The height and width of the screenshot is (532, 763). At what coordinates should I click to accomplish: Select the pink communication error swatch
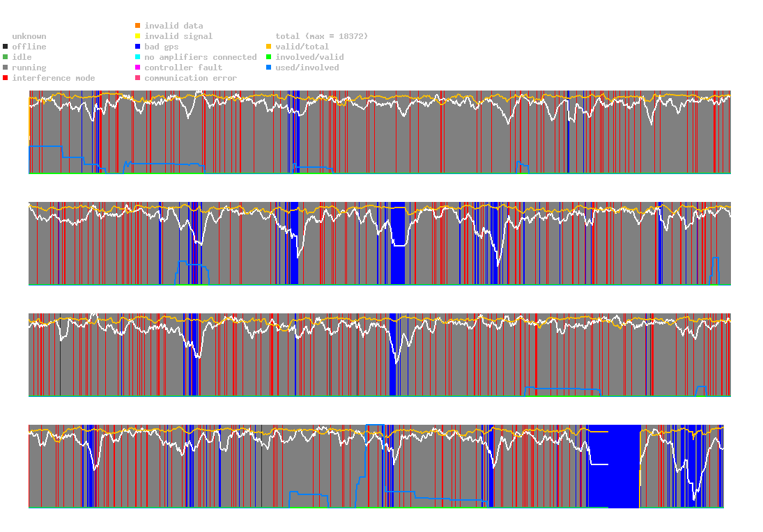[x=138, y=78]
